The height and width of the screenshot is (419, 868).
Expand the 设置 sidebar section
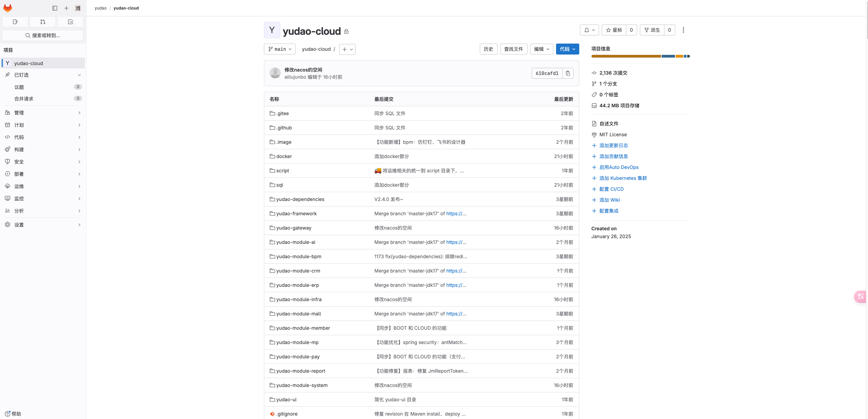click(x=43, y=225)
